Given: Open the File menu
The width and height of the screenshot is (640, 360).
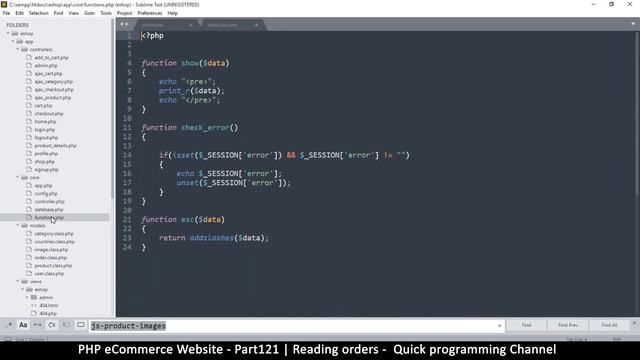Looking at the screenshot, I should 6,13.
